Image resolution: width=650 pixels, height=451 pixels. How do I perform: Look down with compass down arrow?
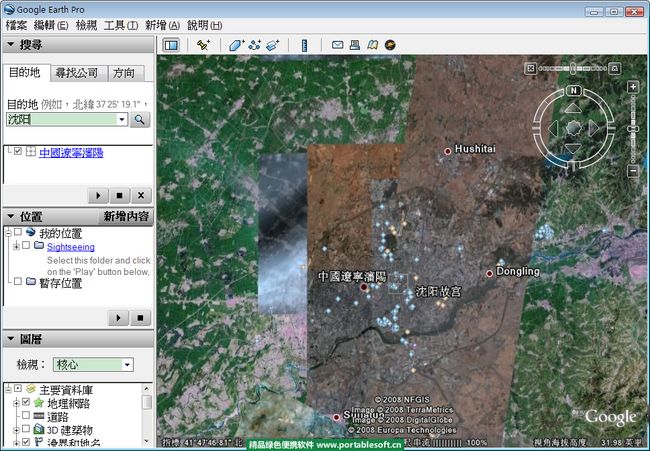[x=573, y=148]
